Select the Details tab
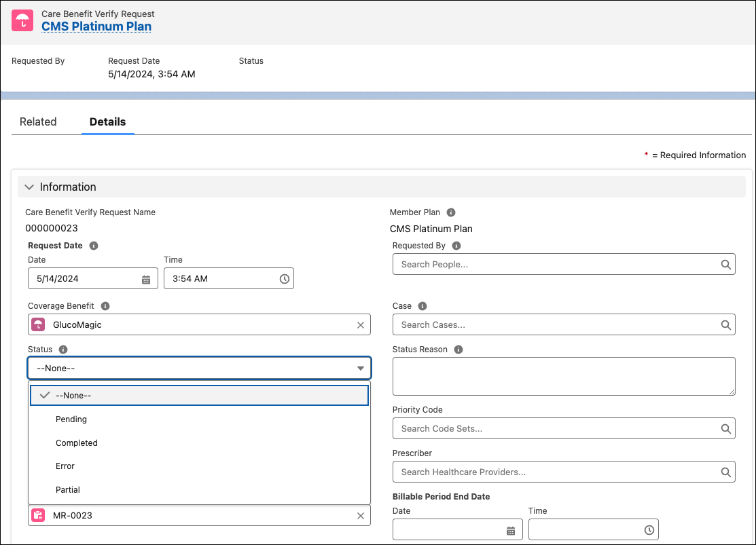Screen dimensions: 756x545 point(107,122)
